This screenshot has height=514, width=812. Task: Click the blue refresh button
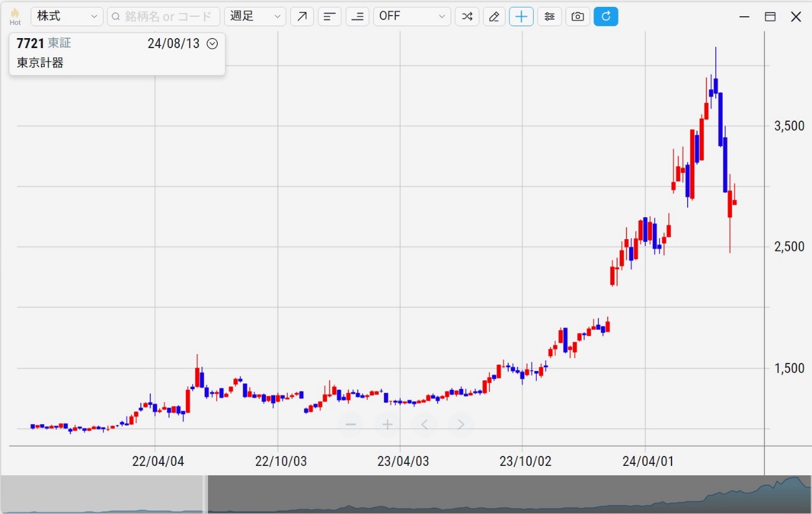pyautogui.click(x=606, y=16)
